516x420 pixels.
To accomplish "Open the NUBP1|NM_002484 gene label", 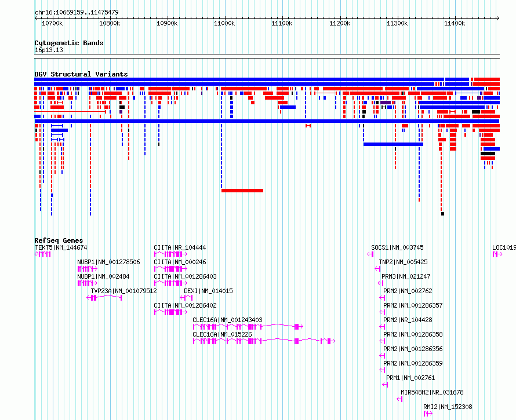I will [x=103, y=276].
